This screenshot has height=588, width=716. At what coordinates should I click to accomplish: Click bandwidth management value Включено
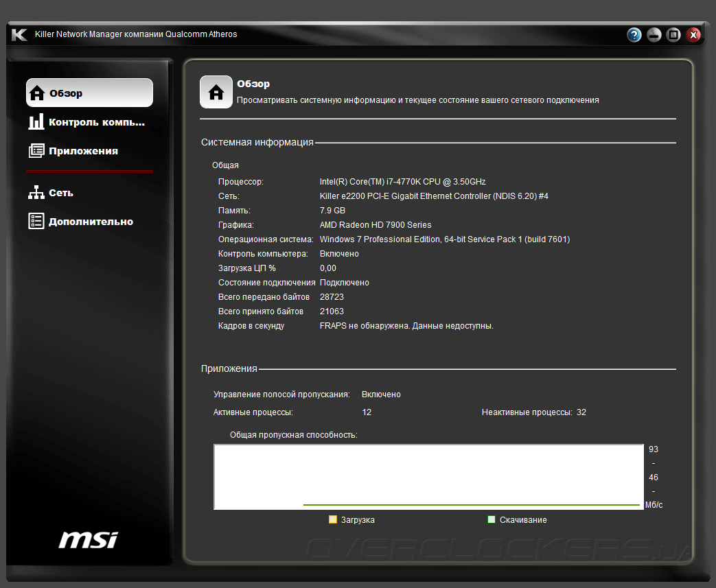tap(381, 395)
